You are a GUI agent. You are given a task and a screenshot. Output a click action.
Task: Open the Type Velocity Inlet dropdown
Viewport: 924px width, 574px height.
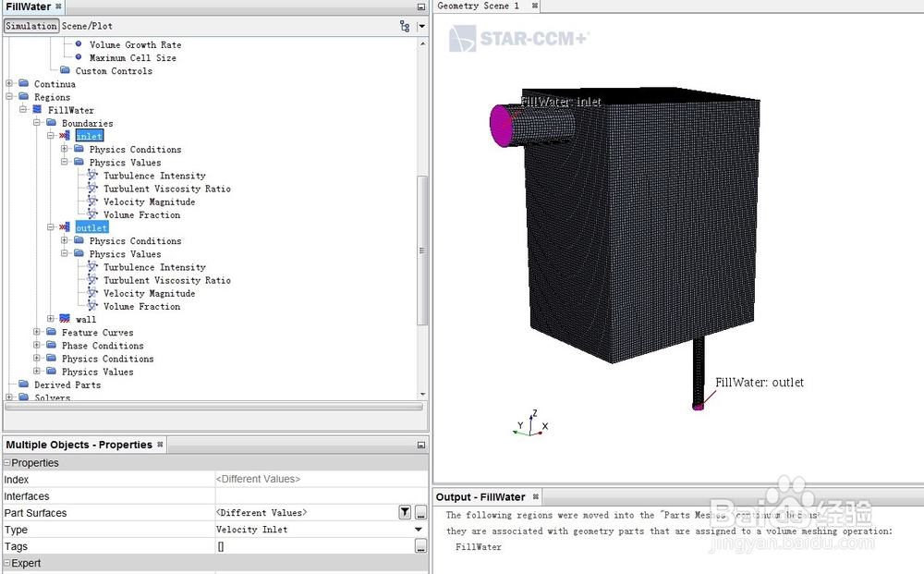[x=419, y=530]
